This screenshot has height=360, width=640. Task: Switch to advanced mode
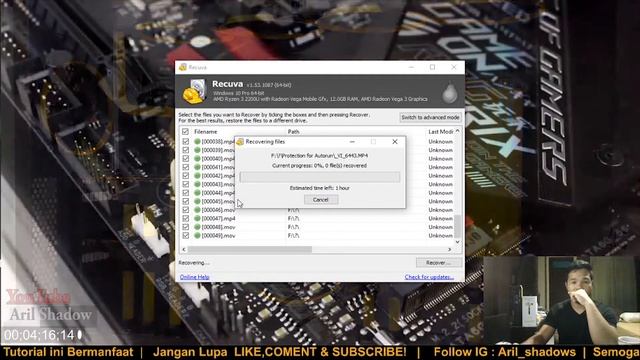pos(430,118)
